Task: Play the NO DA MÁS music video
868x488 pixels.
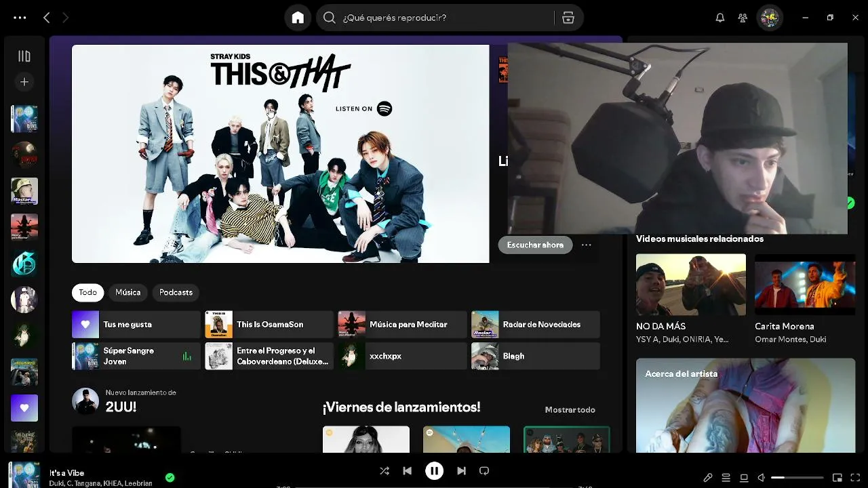Action: [690, 285]
